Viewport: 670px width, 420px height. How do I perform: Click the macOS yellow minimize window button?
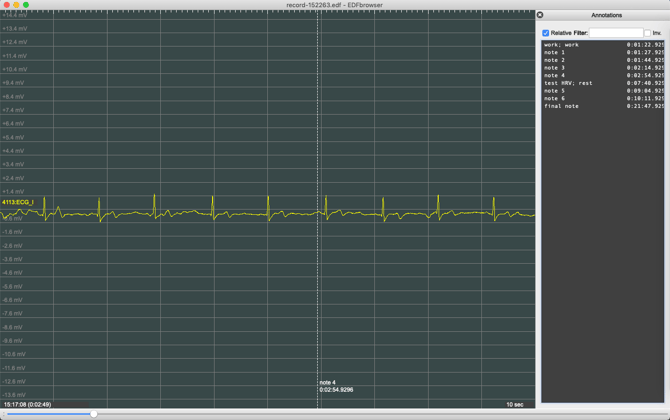click(16, 5)
